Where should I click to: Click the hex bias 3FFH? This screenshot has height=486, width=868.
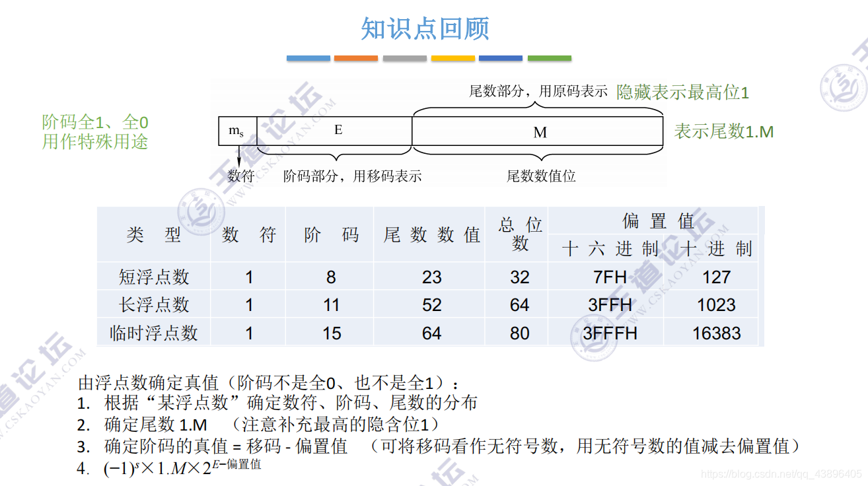[610, 304]
